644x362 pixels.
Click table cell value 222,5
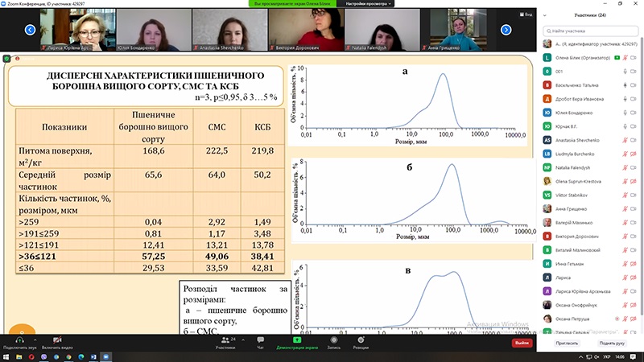[217, 151]
